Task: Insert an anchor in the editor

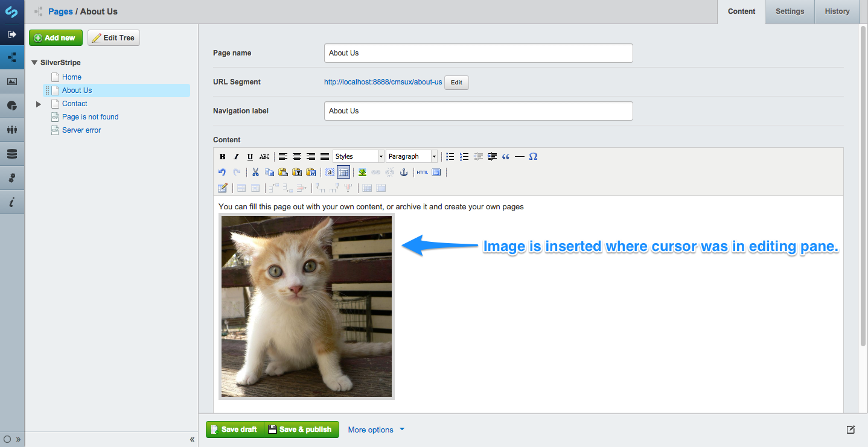Action: (404, 172)
